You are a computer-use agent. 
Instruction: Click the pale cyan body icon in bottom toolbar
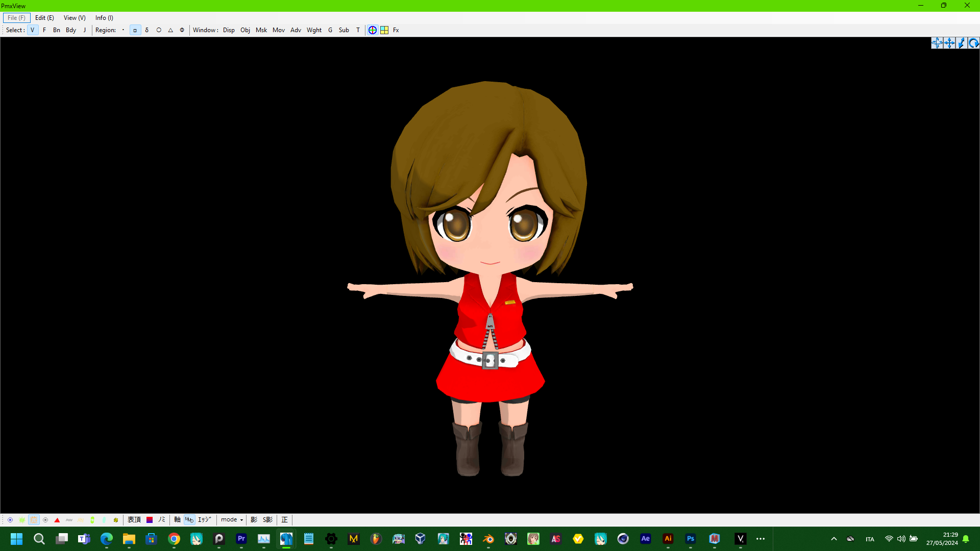(104, 520)
